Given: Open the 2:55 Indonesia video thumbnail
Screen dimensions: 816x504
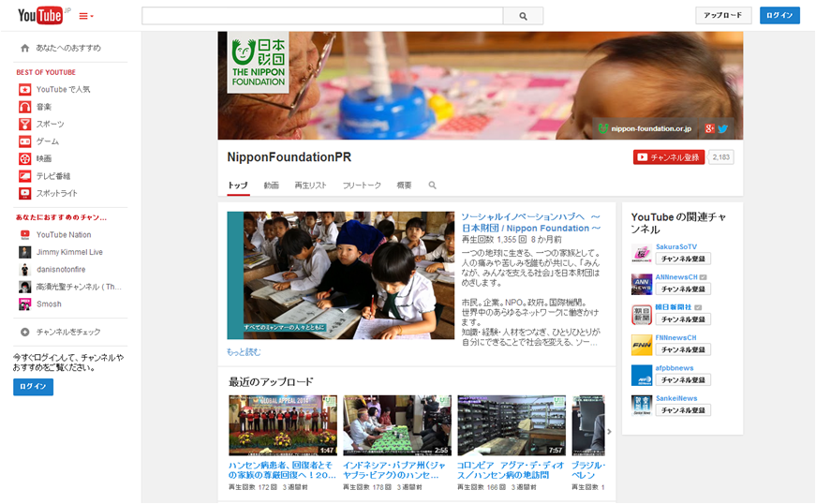Looking at the screenshot, I should [397, 425].
